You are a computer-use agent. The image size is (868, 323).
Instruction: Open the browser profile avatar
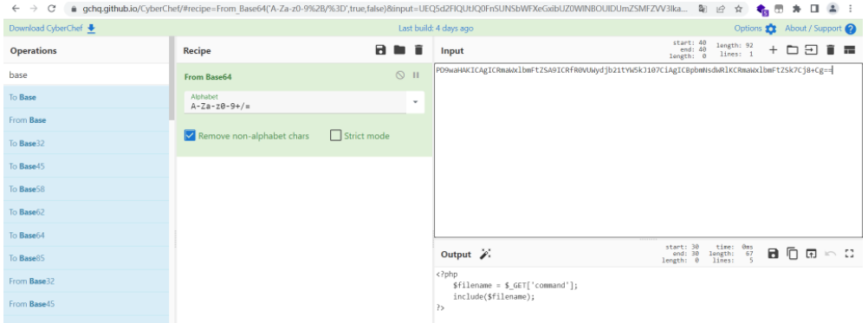pyautogui.click(x=832, y=9)
